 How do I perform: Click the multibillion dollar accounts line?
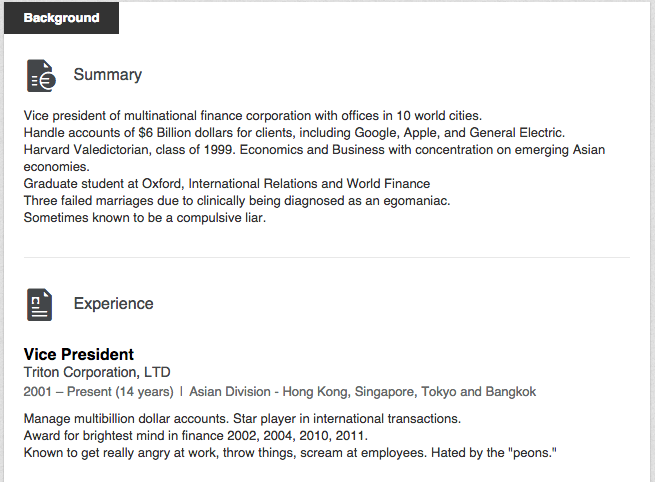point(241,418)
